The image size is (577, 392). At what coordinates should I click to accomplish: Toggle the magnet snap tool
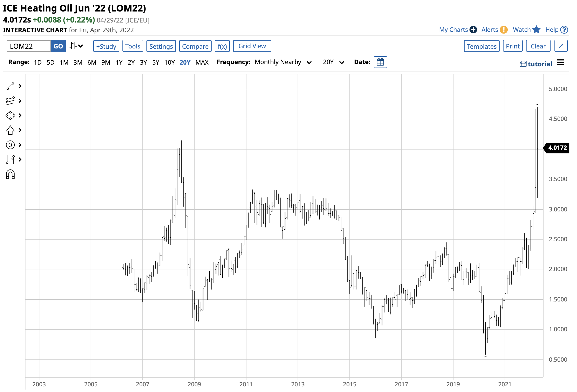(x=10, y=174)
